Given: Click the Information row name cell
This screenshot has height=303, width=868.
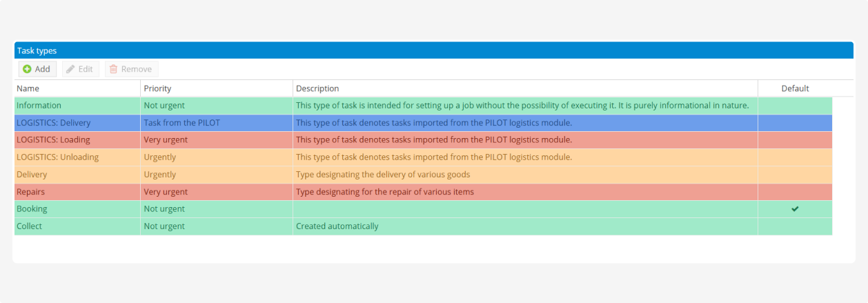Looking at the screenshot, I should point(39,106).
